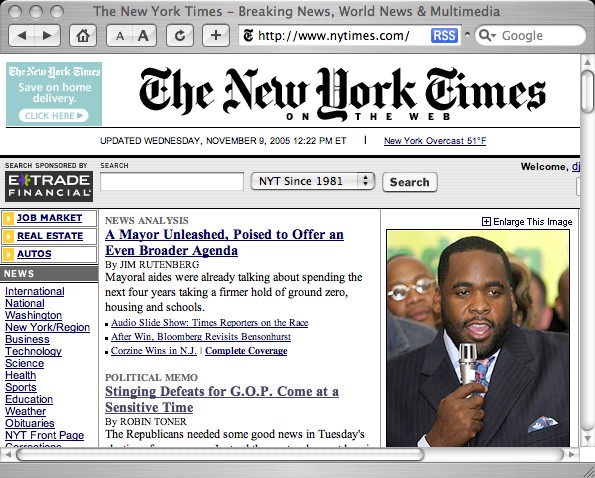This screenshot has height=478, width=595.
Task: Go back with the Safari back arrow
Action: 22,36
